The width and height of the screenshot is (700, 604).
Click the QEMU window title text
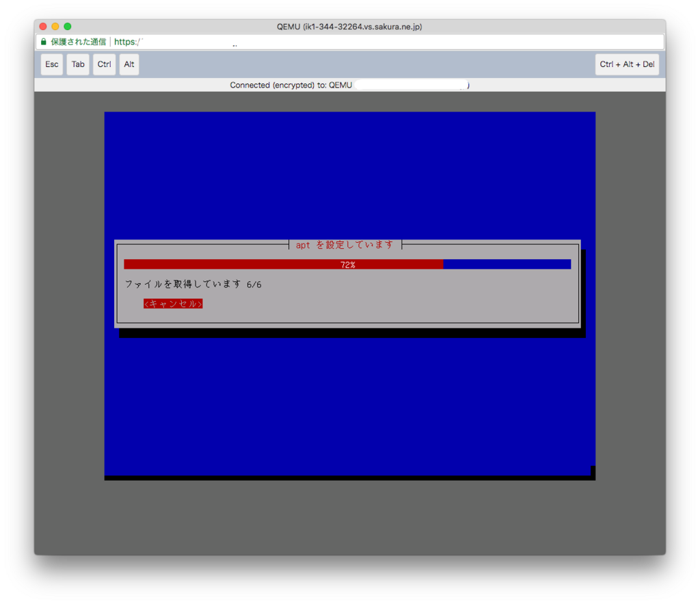click(349, 27)
